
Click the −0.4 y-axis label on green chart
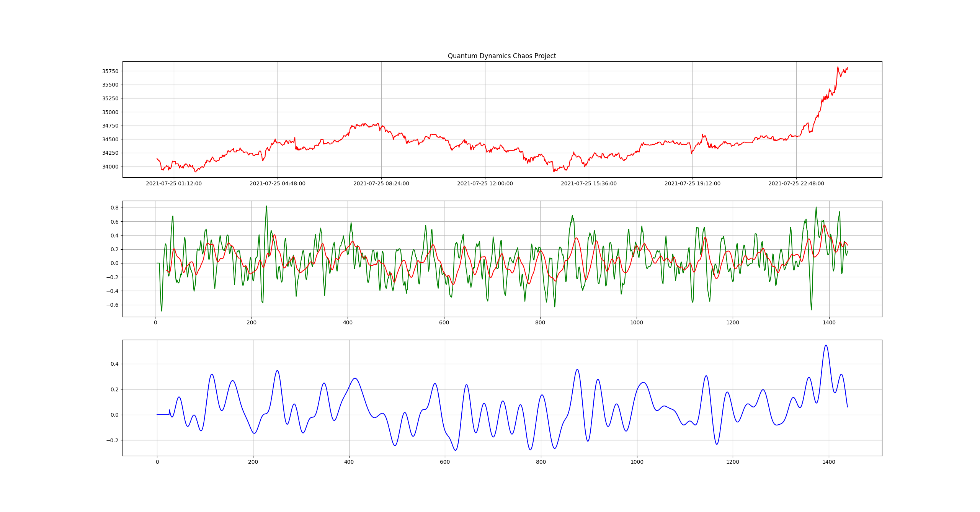click(112, 291)
